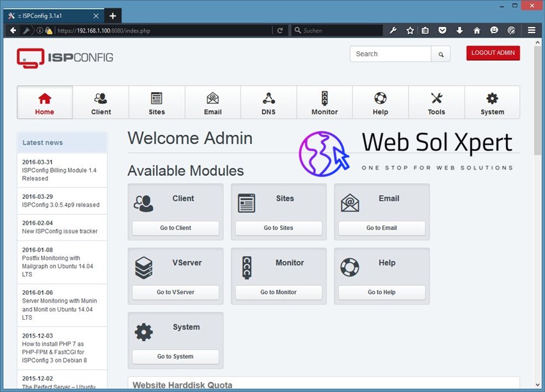This screenshot has width=545, height=392.
Task: Open a new tab with plus button
Action: (x=113, y=15)
